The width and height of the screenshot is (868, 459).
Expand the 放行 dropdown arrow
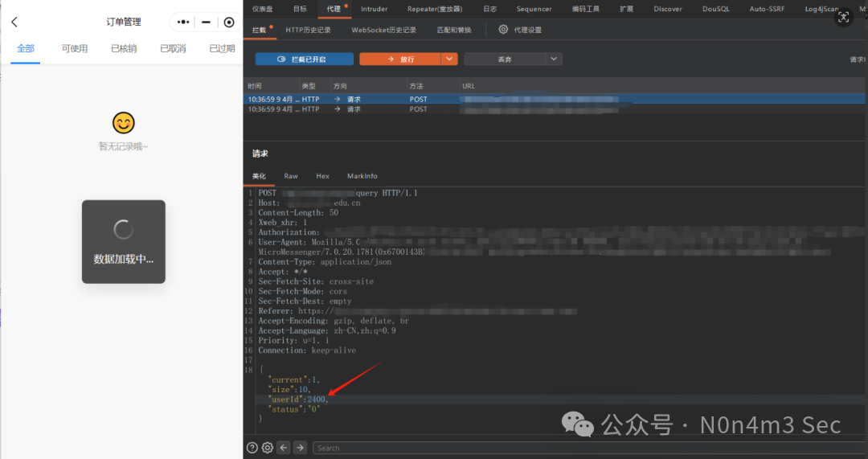[449, 59]
